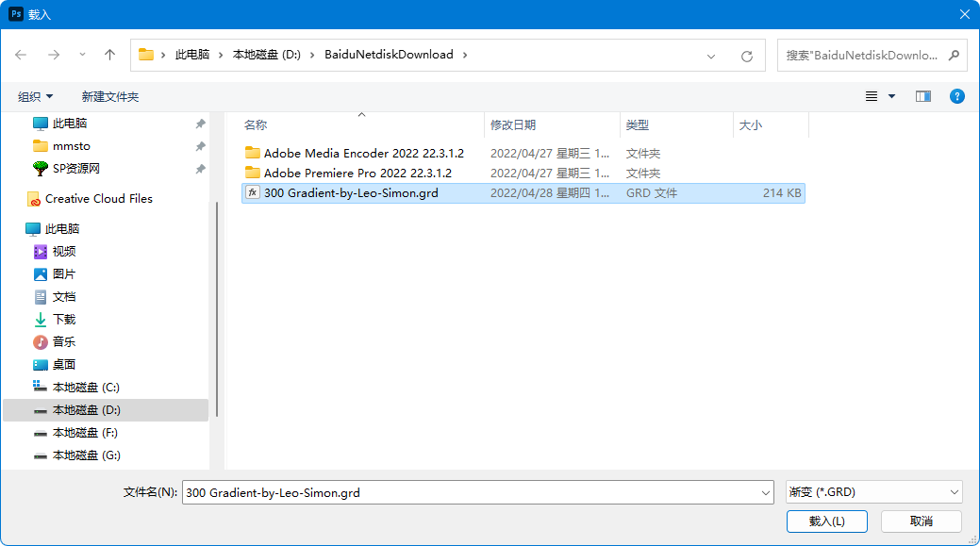Click 取消 to cancel

tap(922, 521)
